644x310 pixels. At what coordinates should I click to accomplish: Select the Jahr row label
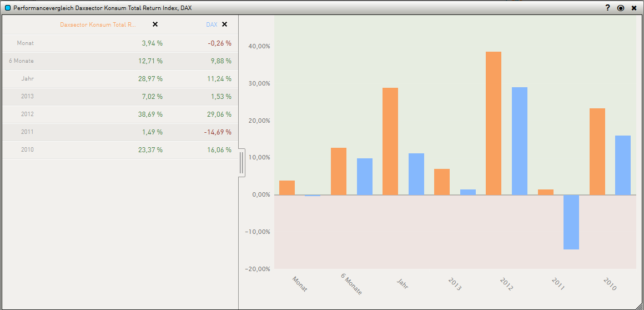point(28,78)
